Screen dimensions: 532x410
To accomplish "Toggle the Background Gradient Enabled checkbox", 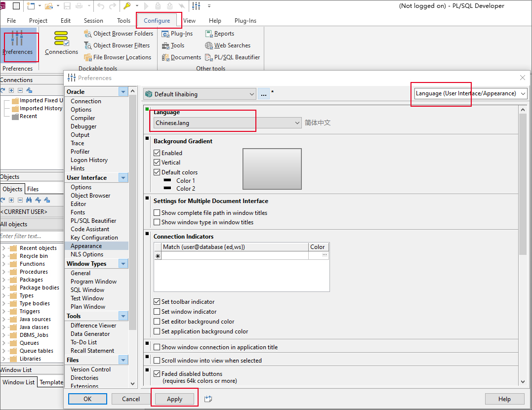I will pos(157,153).
